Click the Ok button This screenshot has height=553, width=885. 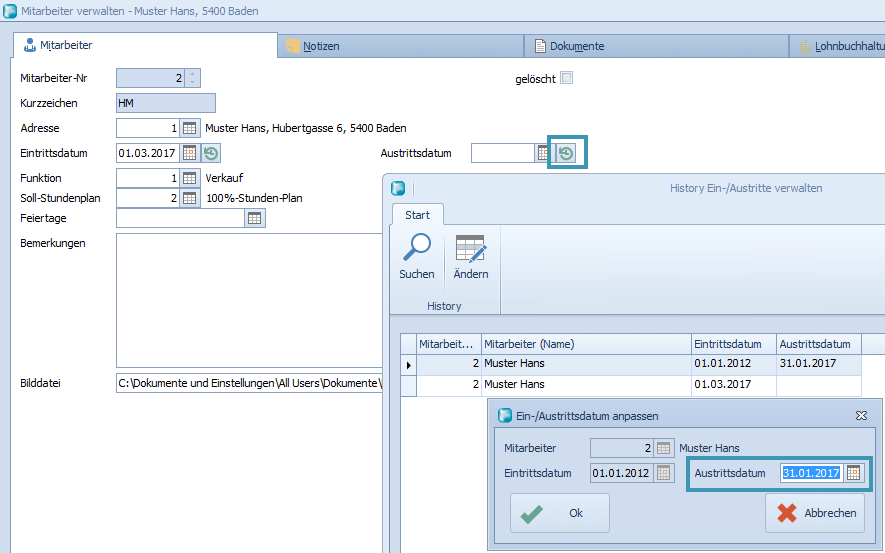point(559,513)
